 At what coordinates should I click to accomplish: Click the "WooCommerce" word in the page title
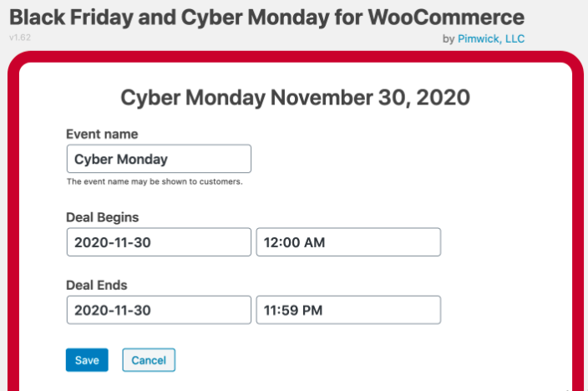pyautogui.click(x=446, y=18)
